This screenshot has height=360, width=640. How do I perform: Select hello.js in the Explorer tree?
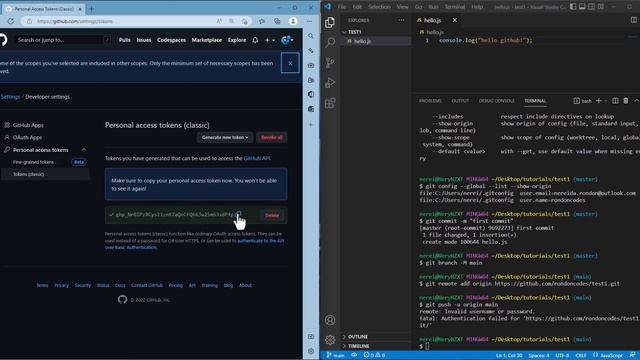pyautogui.click(x=376, y=41)
